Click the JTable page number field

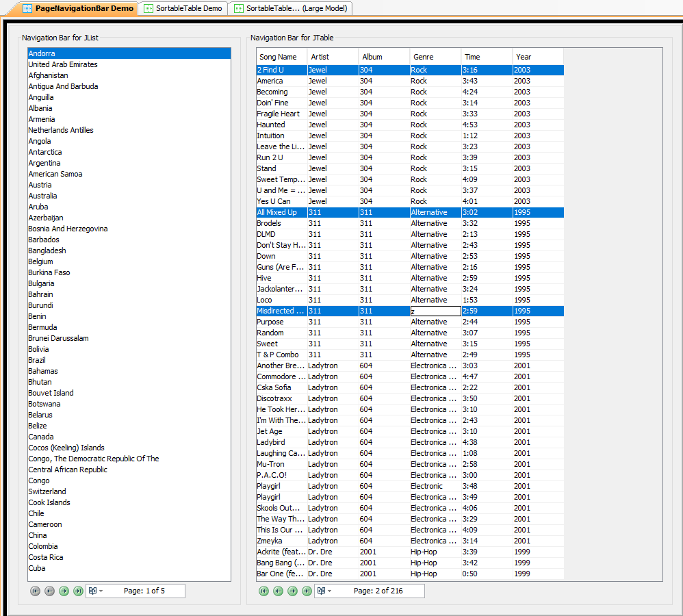(x=378, y=591)
